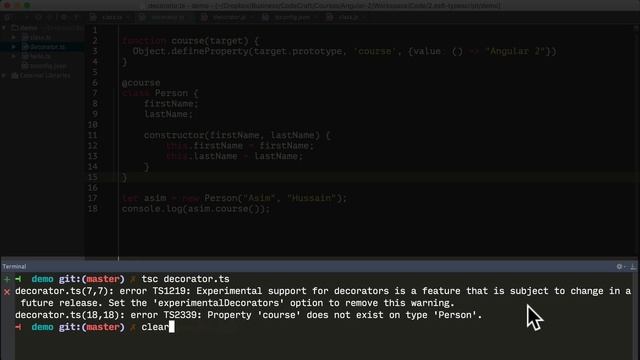
Task: Click 'constructor(firstName, lastName)' line in editor
Action: click(x=237, y=136)
